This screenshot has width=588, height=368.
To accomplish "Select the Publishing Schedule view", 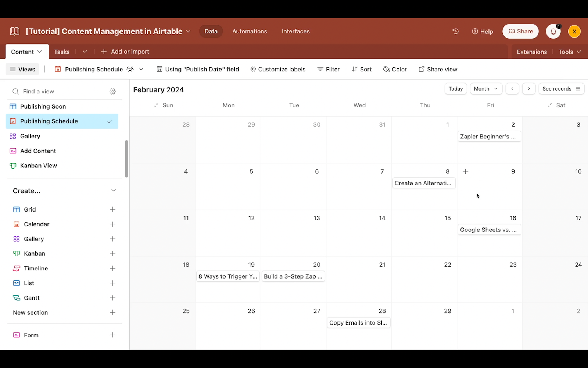I will [62, 121].
